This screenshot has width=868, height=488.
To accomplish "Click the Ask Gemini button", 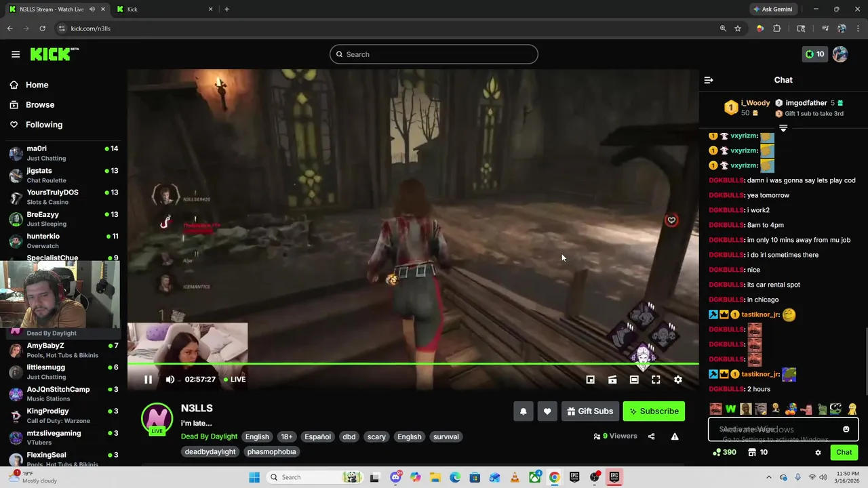I will (x=772, y=9).
